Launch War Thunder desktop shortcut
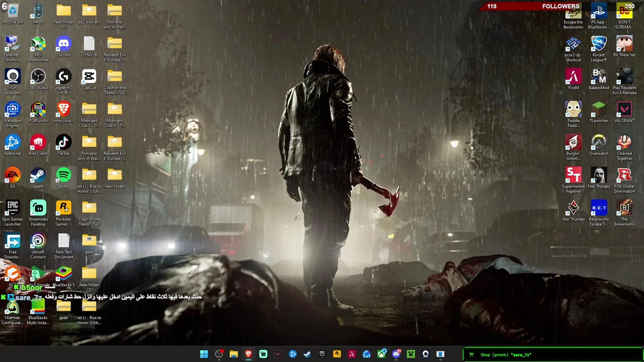Screen dimensions: 644x362 [574, 211]
